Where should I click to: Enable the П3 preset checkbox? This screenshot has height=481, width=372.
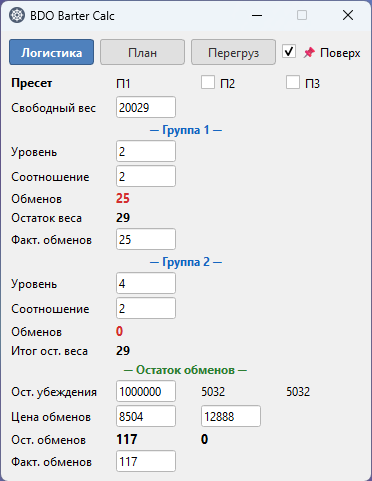[x=293, y=82]
